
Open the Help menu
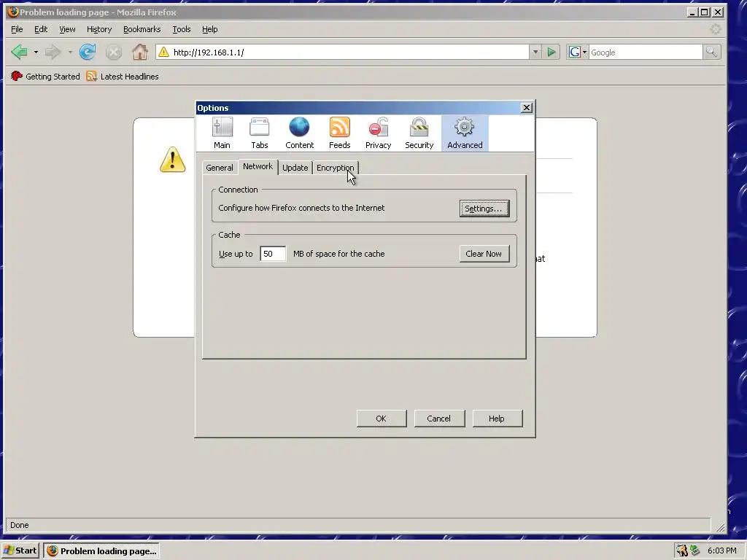[x=209, y=29]
